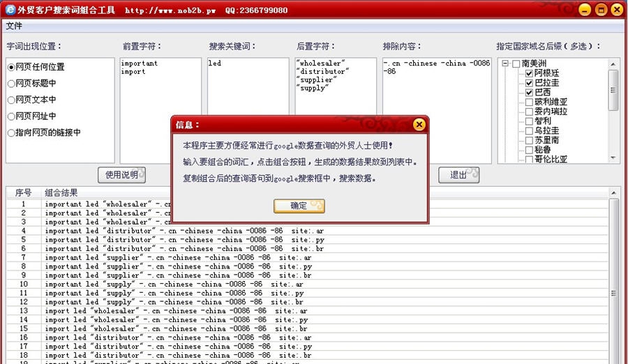Image resolution: width=628 pixels, height=364 pixels.
Task: Click the 确定 button in the dialog
Action: point(299,206)
